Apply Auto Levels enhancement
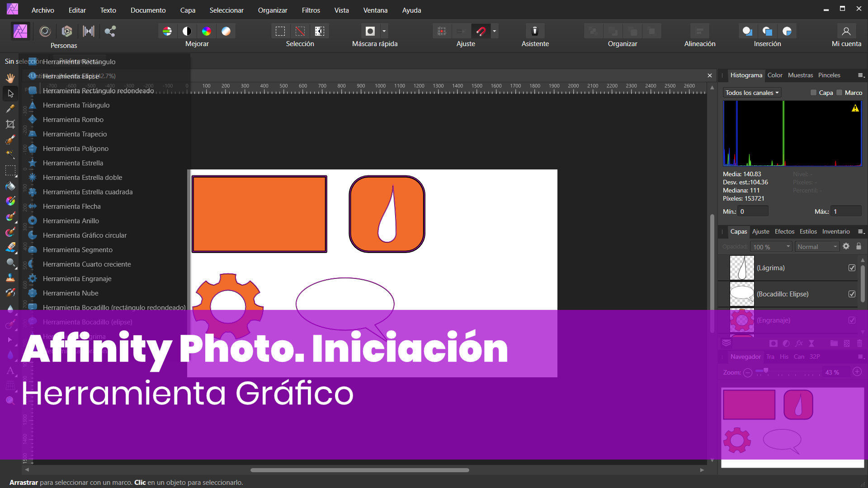Image resolution: width=868 pixels, height=488 pixels. pos(167,31)
